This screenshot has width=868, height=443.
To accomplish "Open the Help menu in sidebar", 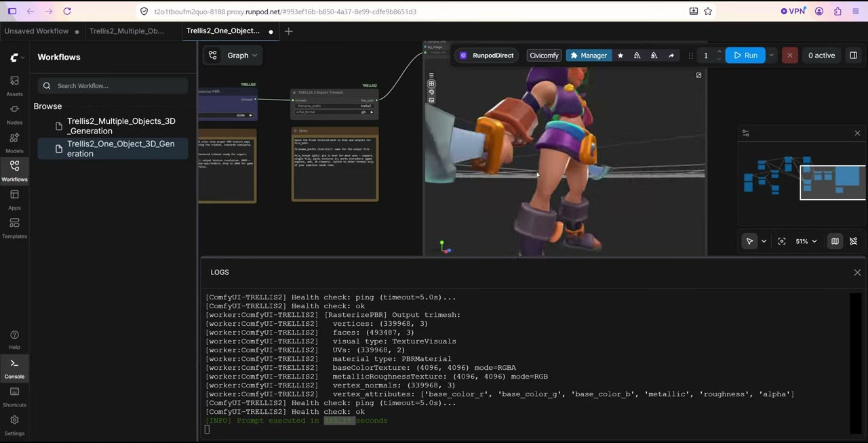I will click(x=14, y=339).
